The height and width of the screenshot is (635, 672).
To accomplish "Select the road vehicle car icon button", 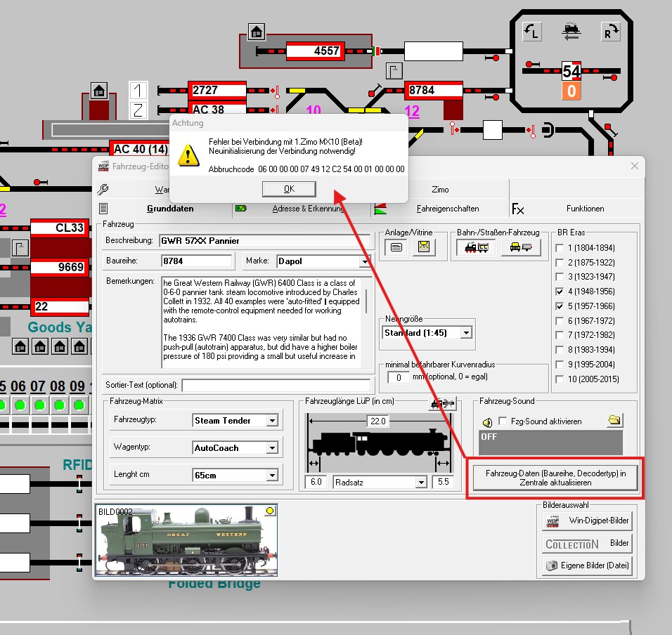I will click(520, 247).
